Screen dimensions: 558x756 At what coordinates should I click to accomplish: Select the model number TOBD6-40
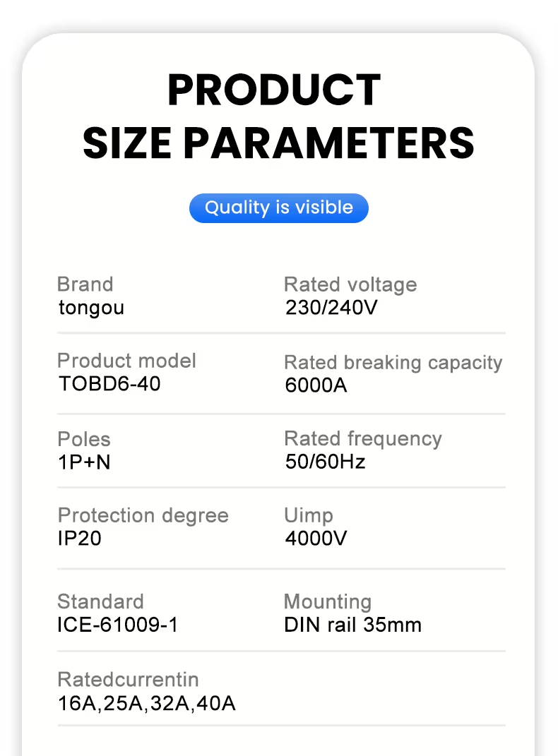click(109, 385)
